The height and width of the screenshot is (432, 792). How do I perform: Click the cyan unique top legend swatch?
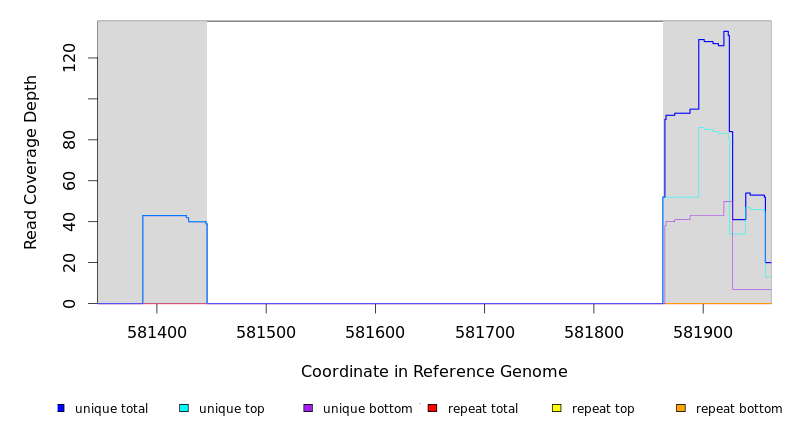184,408
